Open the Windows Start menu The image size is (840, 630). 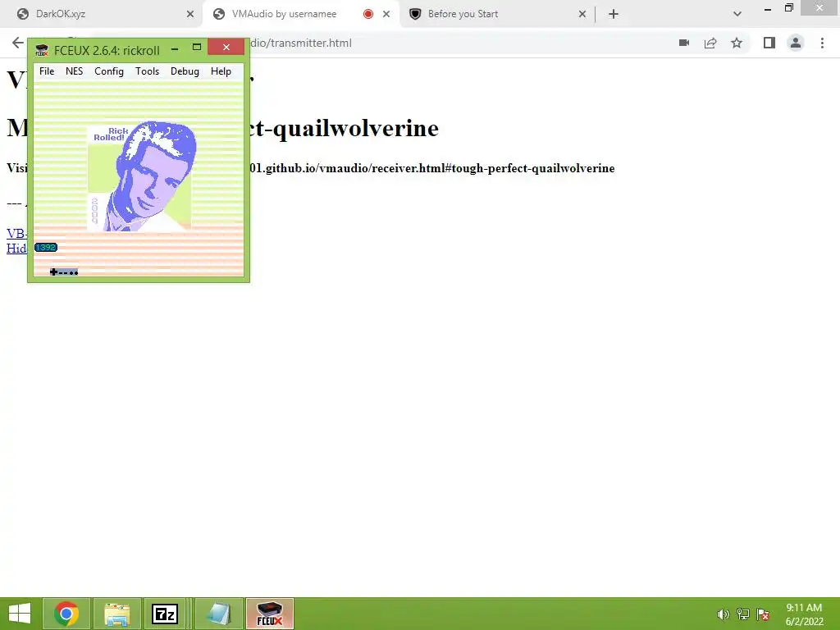click(20, 614)
